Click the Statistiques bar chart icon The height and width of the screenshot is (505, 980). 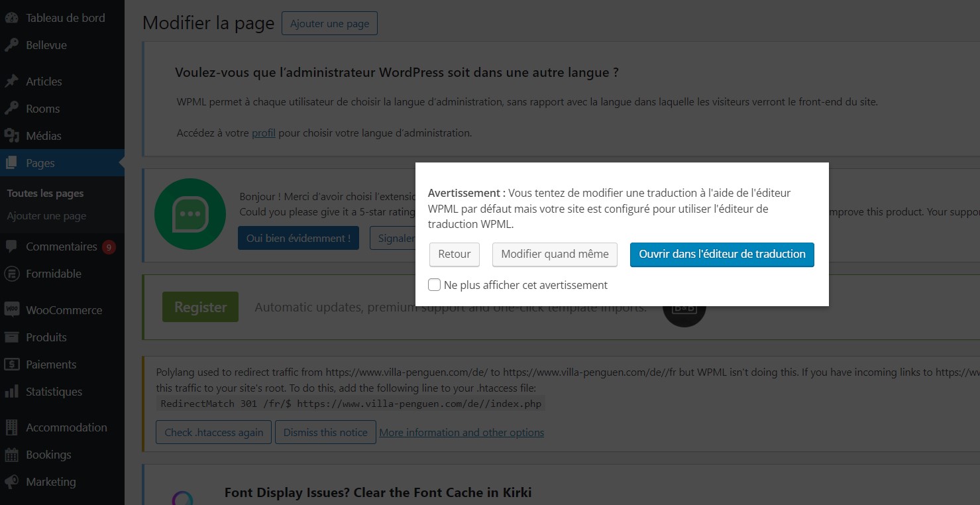pyautogui.click(x=12, y=392)
